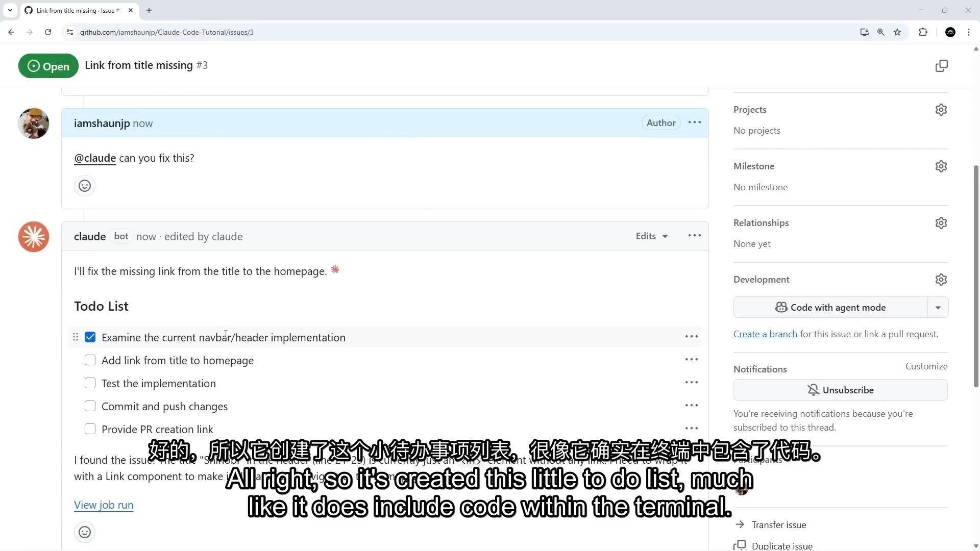Click the copy issue link icon
Viewport: 980px width, 551px height.
point(941,66)
